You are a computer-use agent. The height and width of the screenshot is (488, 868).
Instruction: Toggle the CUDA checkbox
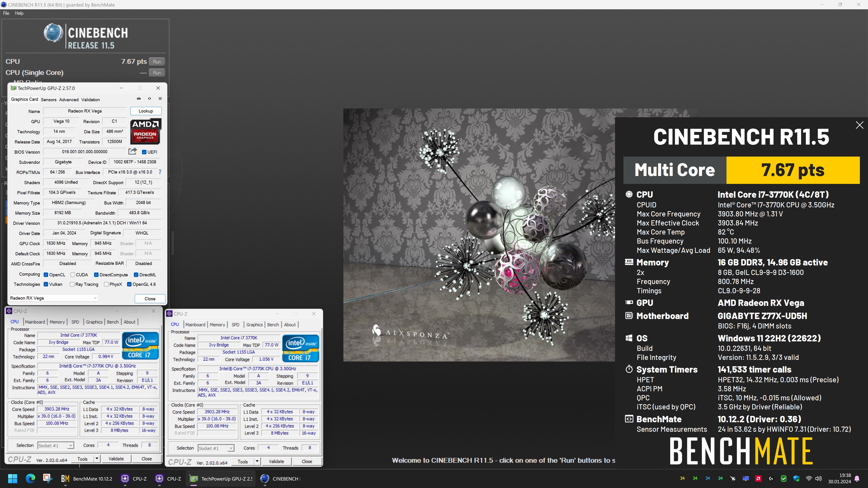[x=72, y=275]
